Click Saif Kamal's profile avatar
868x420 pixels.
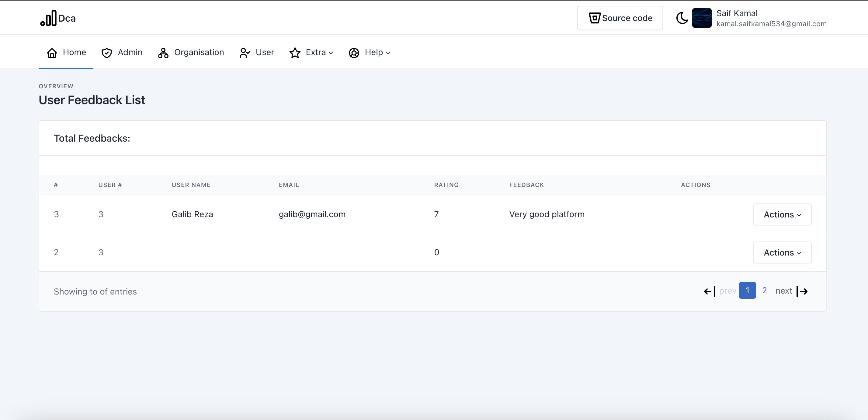click(702, 18)
